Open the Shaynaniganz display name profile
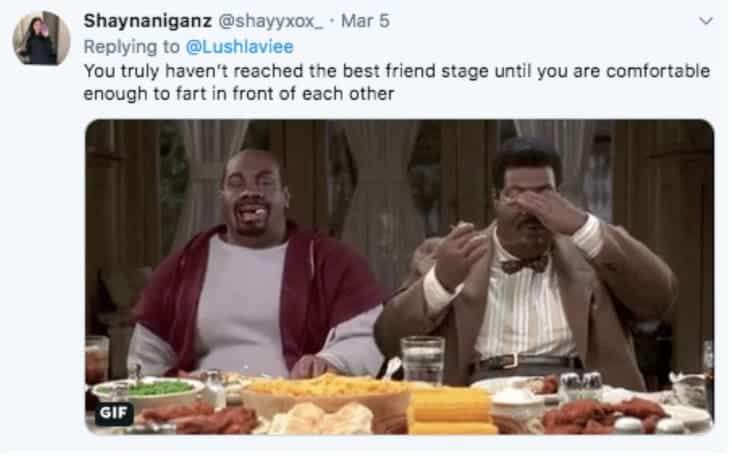732x456 pixels. click(x=148, y=21)
